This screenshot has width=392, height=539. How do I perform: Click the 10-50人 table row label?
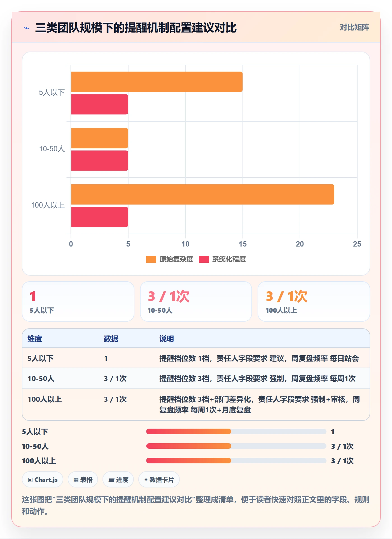(x=41, y=378)
